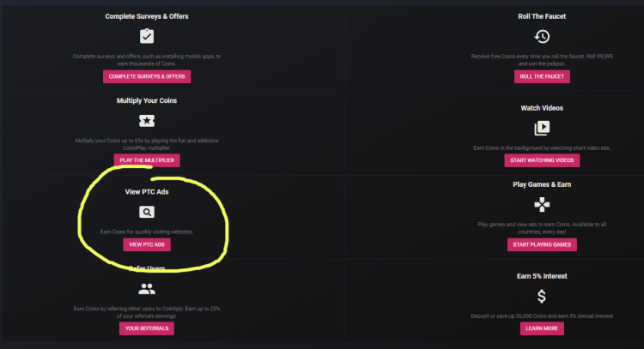Click the watching short video ads description

pos(542,148)
